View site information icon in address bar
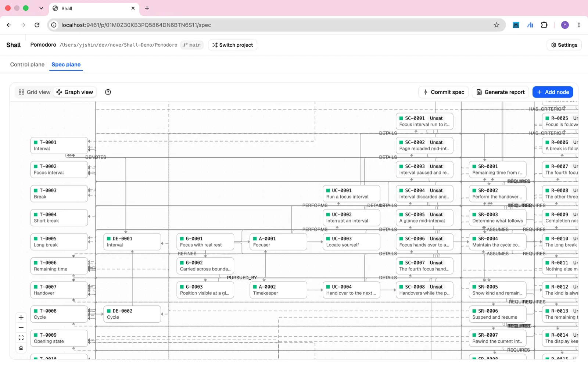 pos(54,25)
